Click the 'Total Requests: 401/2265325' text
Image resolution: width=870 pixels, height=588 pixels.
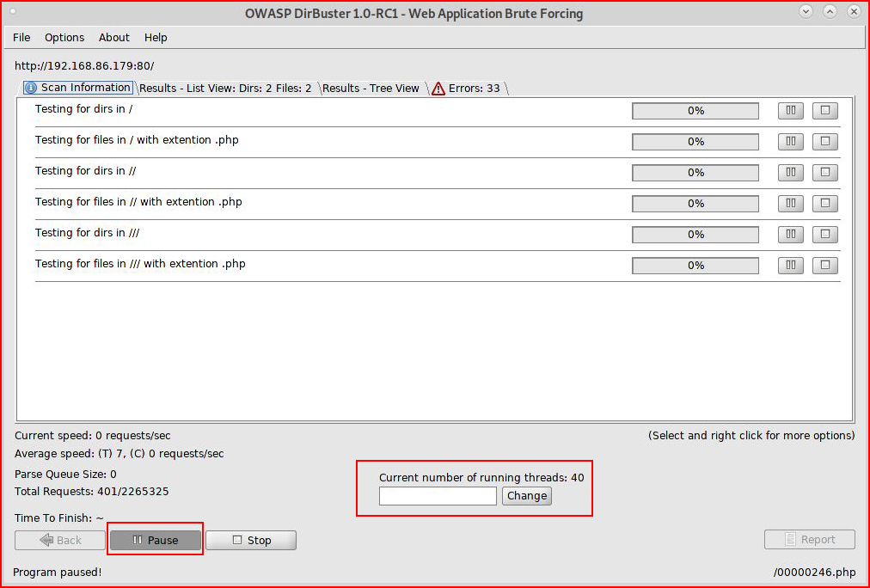[91, 492]
